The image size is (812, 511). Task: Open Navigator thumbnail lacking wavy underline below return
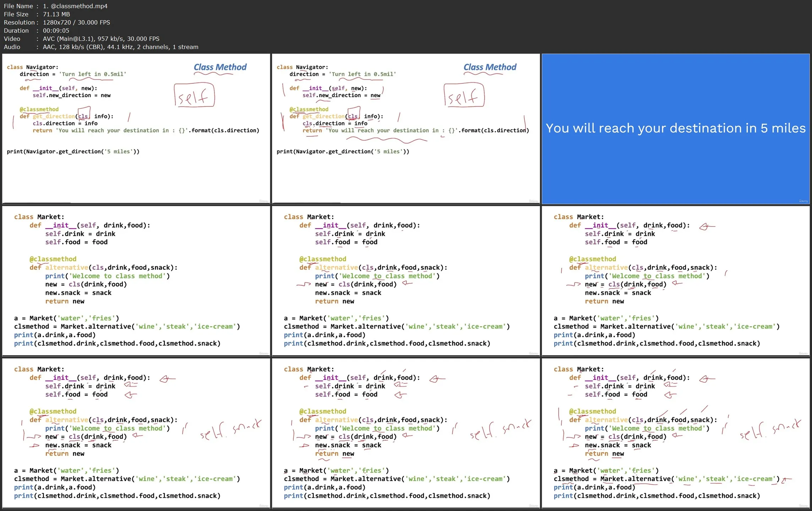click(136, 129)
